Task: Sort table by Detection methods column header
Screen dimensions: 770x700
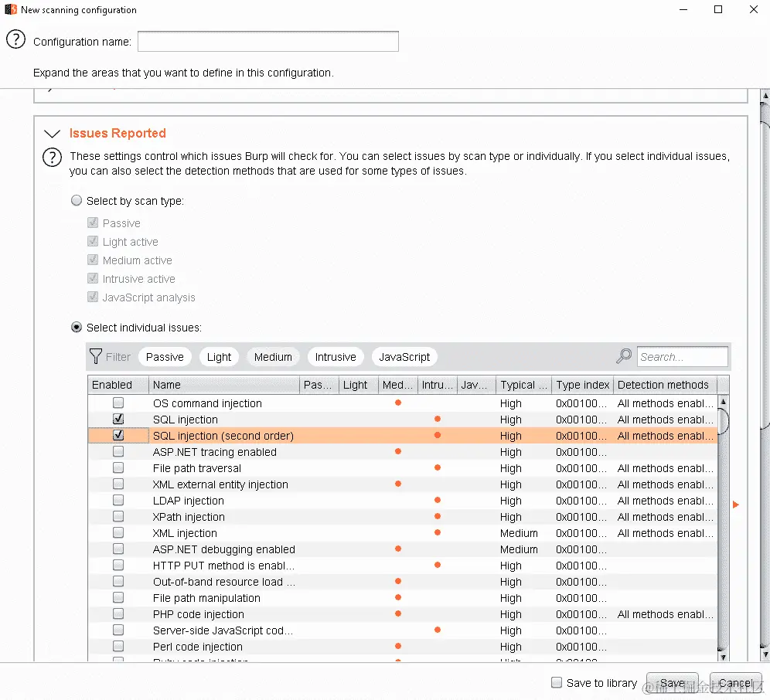Action: click(x=665, y=385)
